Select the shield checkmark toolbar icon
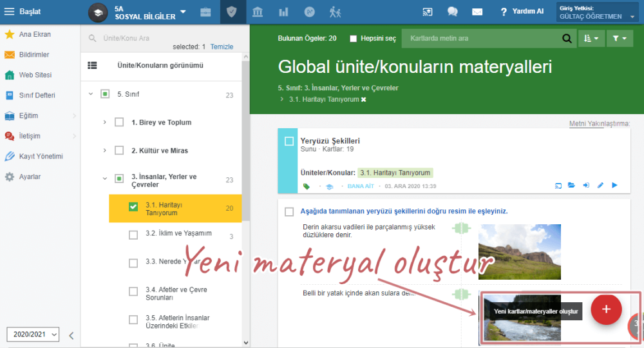 click(x=232, y=12)
